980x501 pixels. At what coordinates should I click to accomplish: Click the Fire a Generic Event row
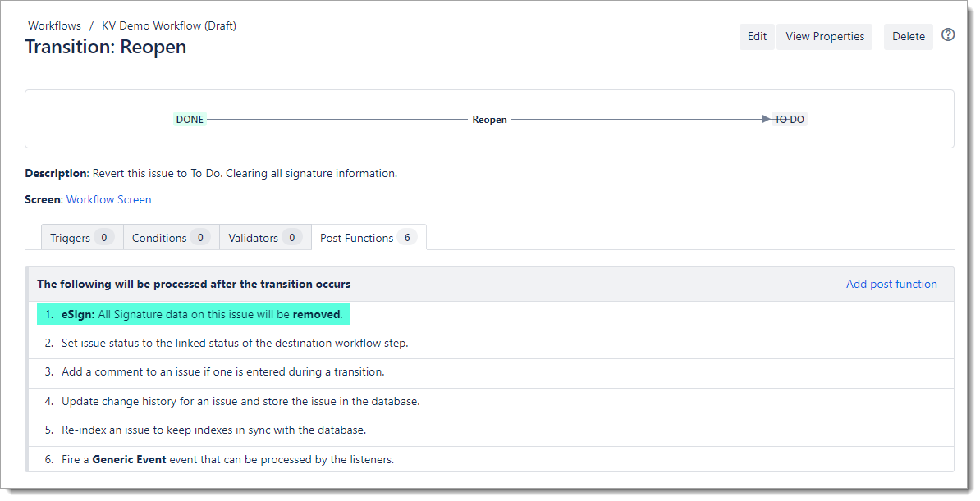(227, 459)
